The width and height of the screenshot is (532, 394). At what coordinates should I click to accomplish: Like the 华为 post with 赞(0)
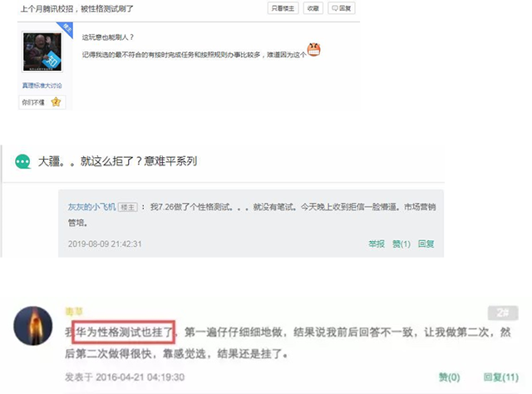coord(449,377)
